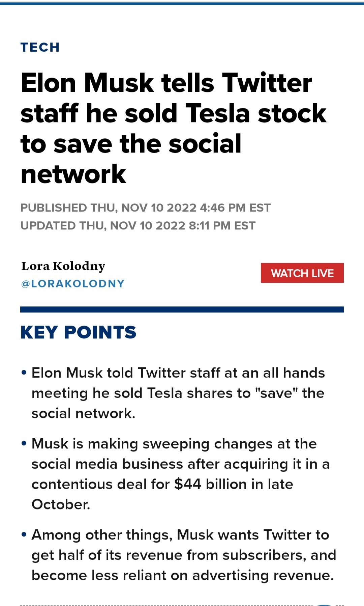Select the subscribers revenue key point text
The width and height of the screenshot is (364, 606).
pos(184,555)
